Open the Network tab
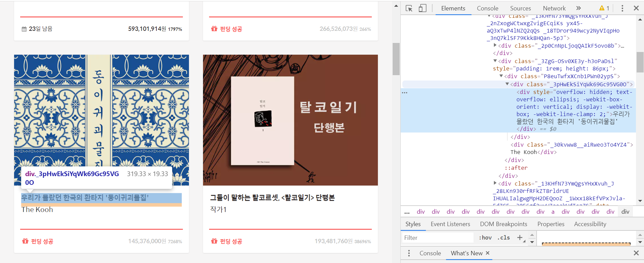This screenshot has width=644, height=263. [554, 8]
